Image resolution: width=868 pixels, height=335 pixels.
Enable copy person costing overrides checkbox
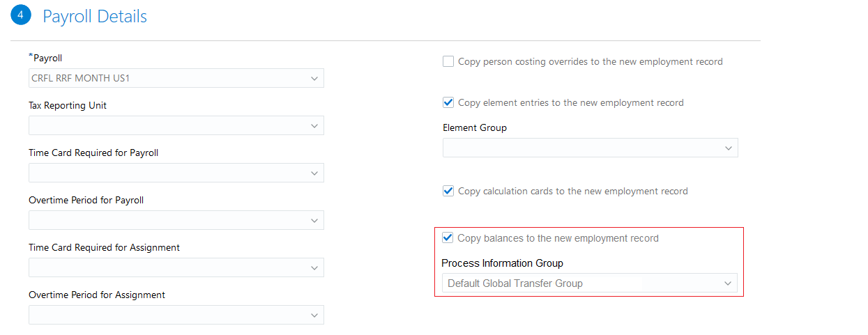pos(448,61)
